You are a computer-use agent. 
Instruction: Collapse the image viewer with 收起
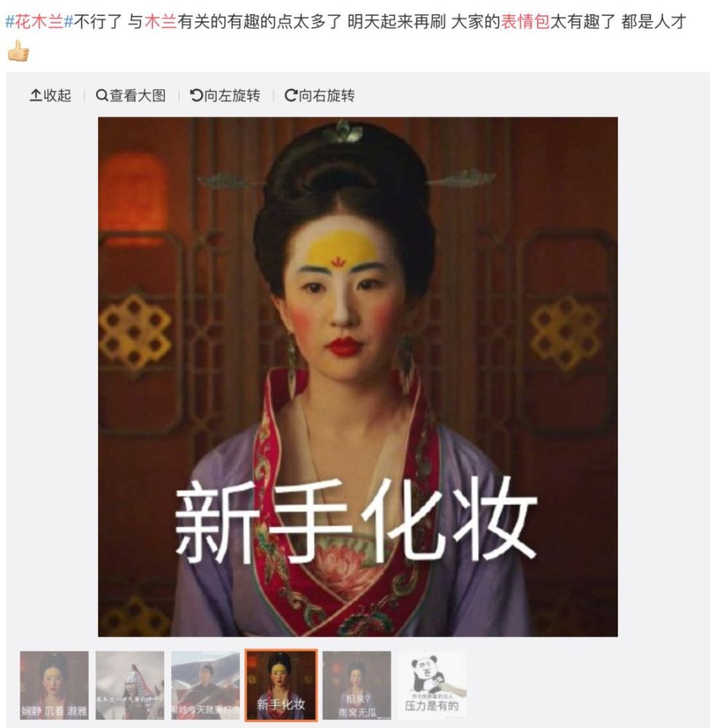(51, 95)
